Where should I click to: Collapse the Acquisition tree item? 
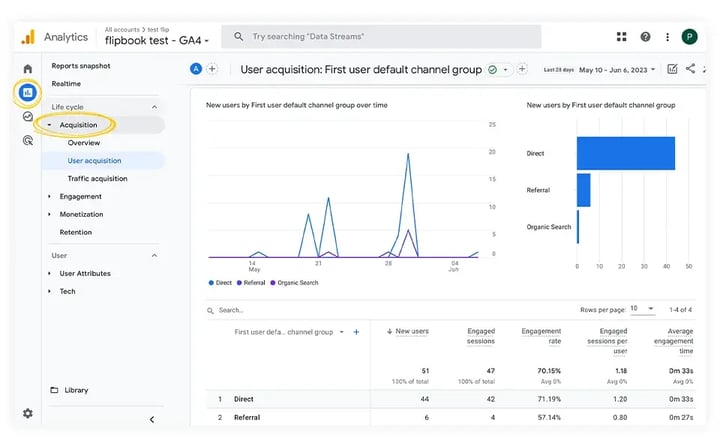tap(50, 125)
